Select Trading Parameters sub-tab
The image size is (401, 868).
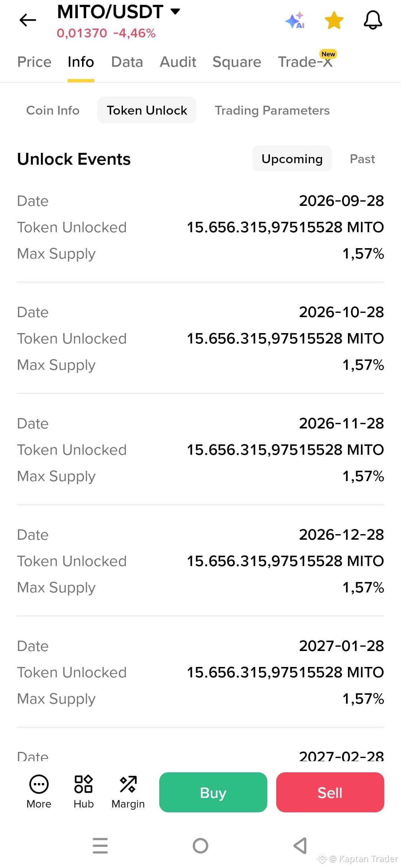point(272,110)
